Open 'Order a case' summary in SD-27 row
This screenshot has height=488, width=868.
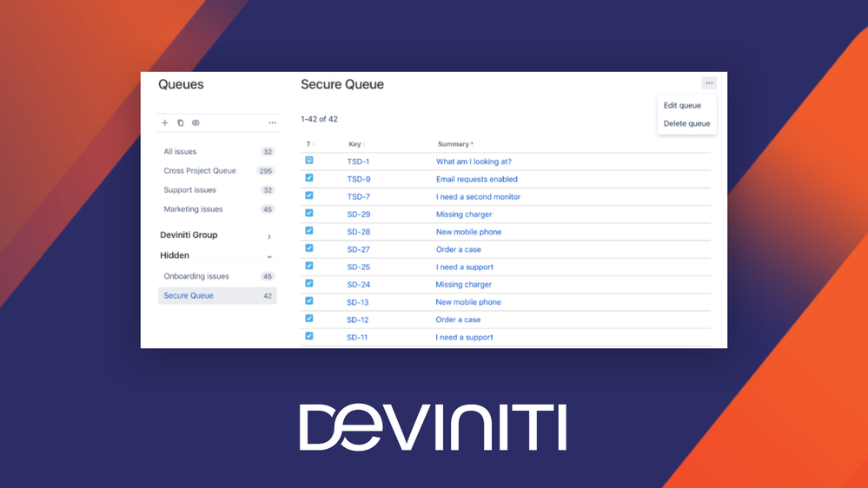click(459, 249)
